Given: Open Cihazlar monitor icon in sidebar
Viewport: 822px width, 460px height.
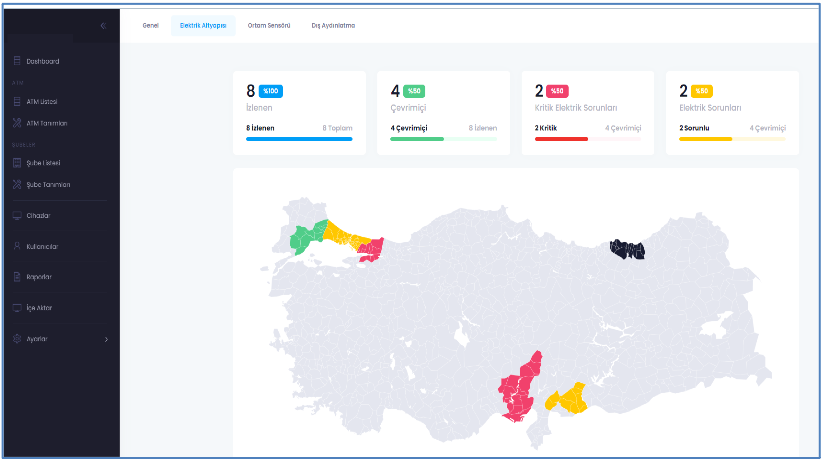Looking at the screenshot, I should (17, 215).
